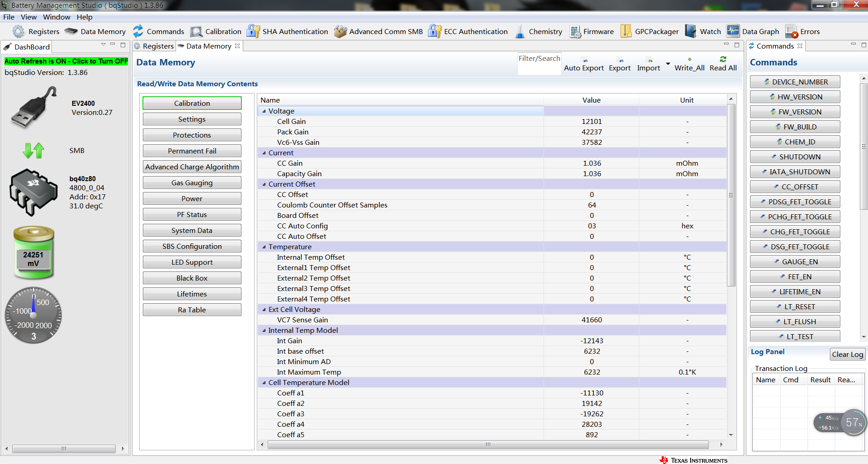Collapse the Current Offset group
Image resolution: width=868 pixels, height=464 pixels.
[x=264, y=184]
